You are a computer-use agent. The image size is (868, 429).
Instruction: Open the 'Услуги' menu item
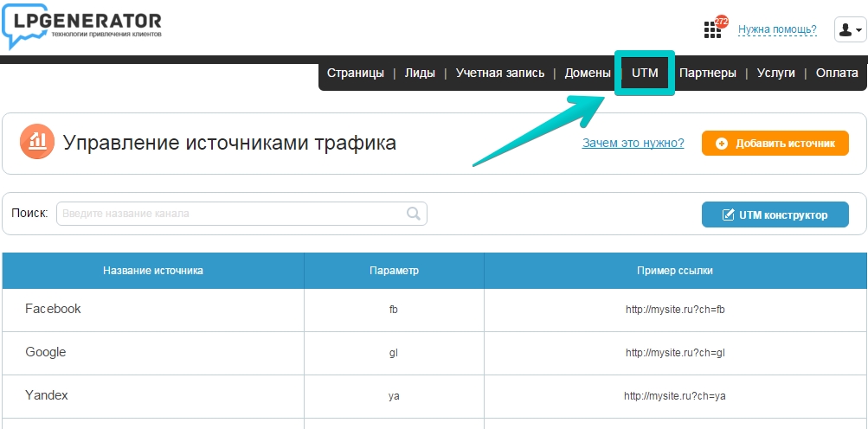[x=776, y=73]
